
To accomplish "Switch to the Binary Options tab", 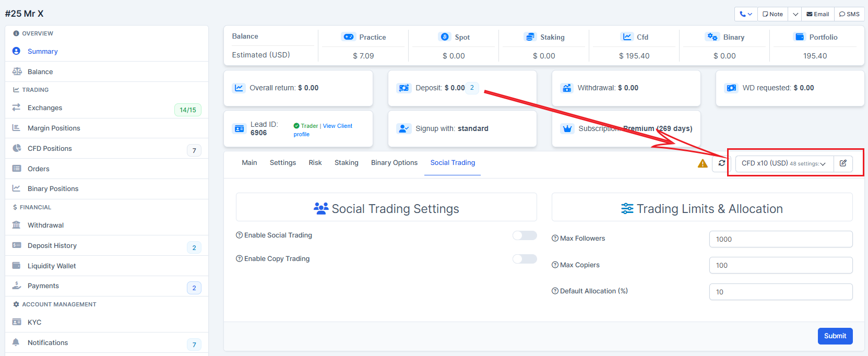I will coord(394,163).
